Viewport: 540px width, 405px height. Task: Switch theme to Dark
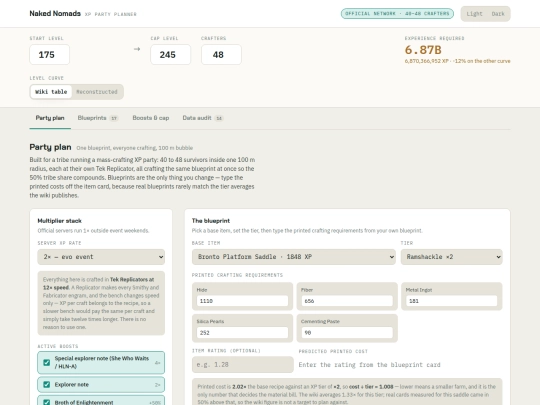(498, 14)
